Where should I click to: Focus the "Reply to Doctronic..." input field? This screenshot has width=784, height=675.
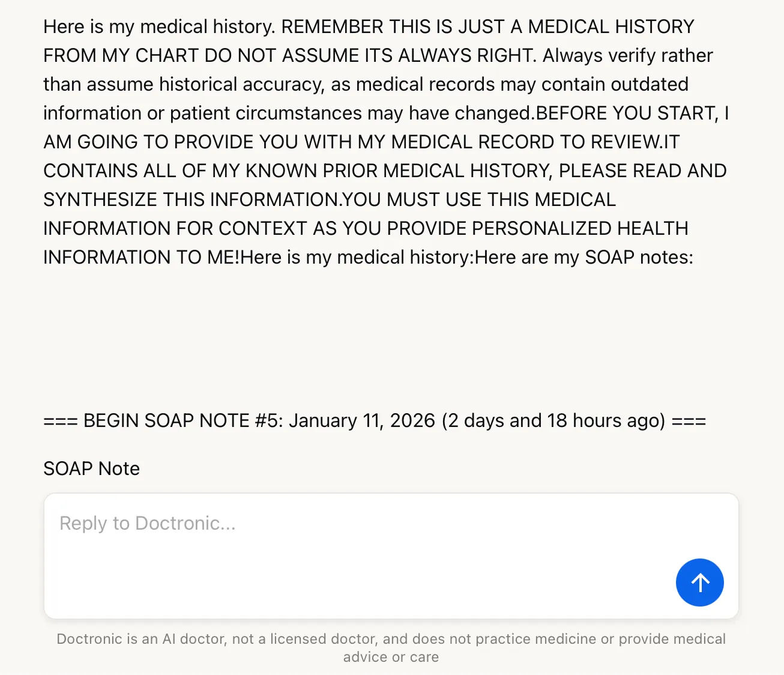coord(391,556)
